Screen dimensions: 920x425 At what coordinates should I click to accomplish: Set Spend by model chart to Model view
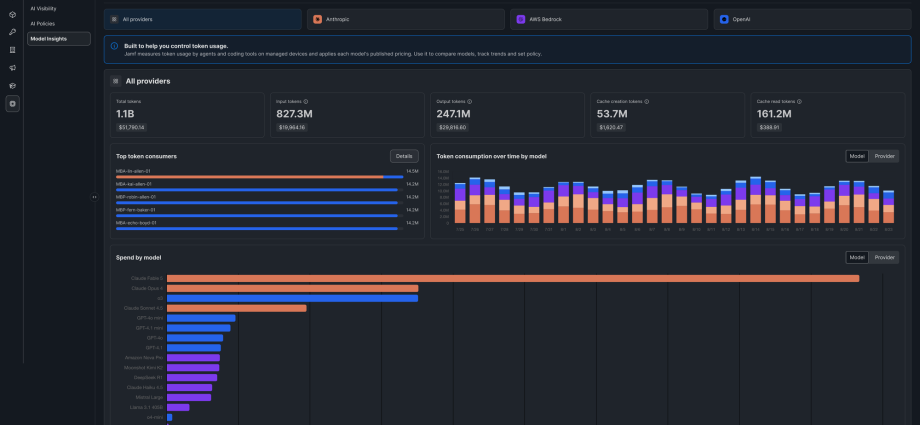(857, 258)
